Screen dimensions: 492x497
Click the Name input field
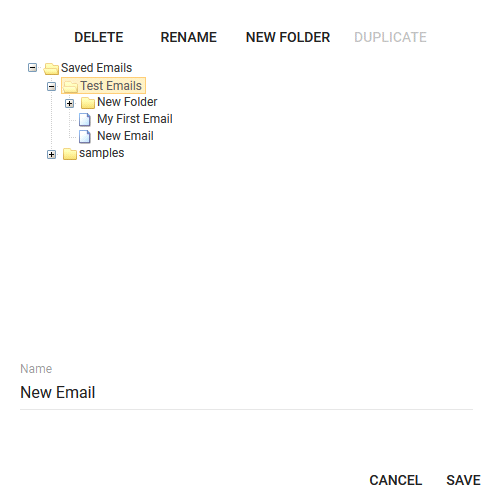246,392
